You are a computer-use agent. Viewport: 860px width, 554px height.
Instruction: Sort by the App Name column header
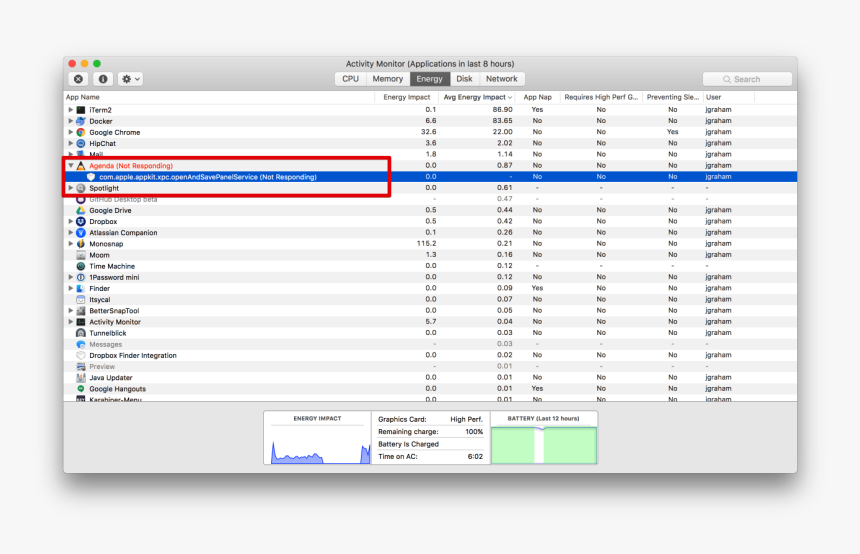(x=219, y=97)
